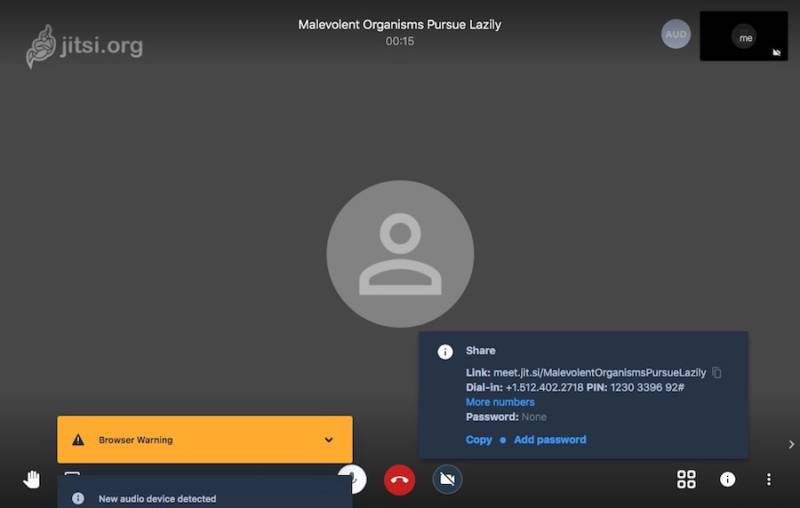Viewport: 800px width, 508px height.
Task: Expand the Browser Warning notification chevron
Action: click(x=329, y=440)
